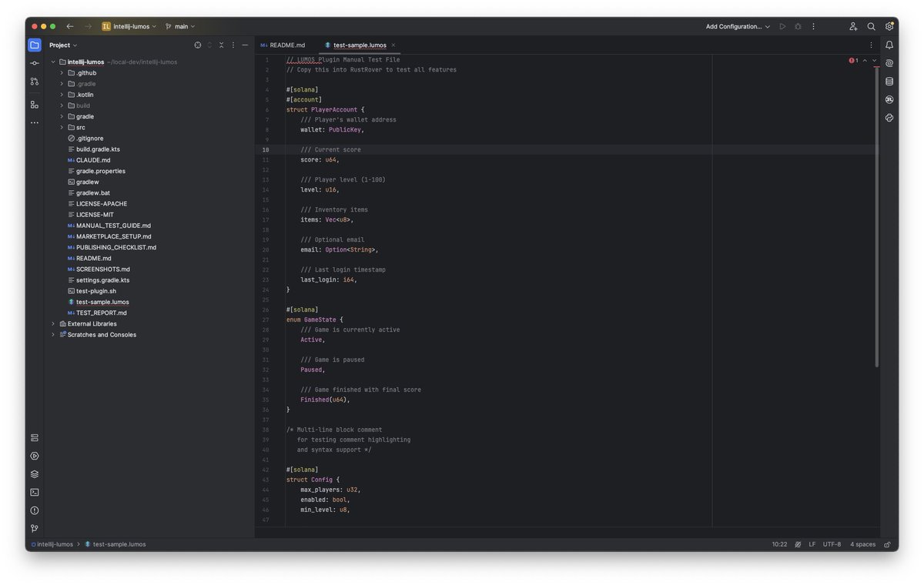The width and height of the screenshot is (924, 585).
Task: Open the Pull Requests tool window
Action: tap(35, 81)
